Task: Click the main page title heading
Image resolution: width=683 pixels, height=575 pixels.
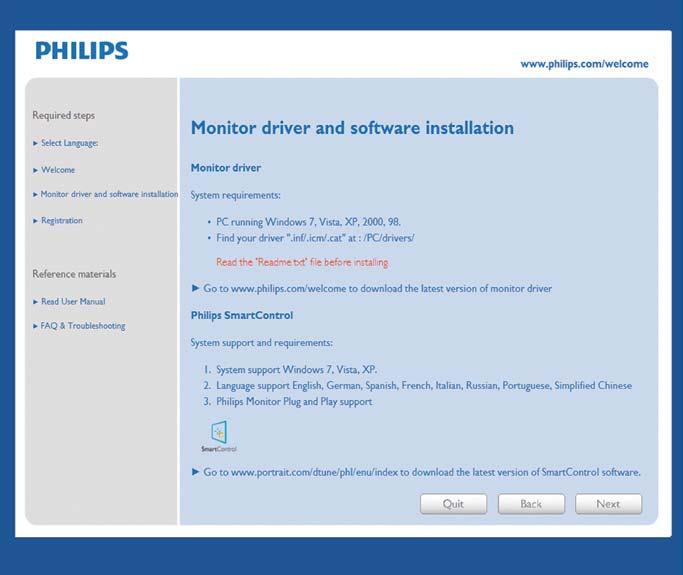Action: [352, 128]
